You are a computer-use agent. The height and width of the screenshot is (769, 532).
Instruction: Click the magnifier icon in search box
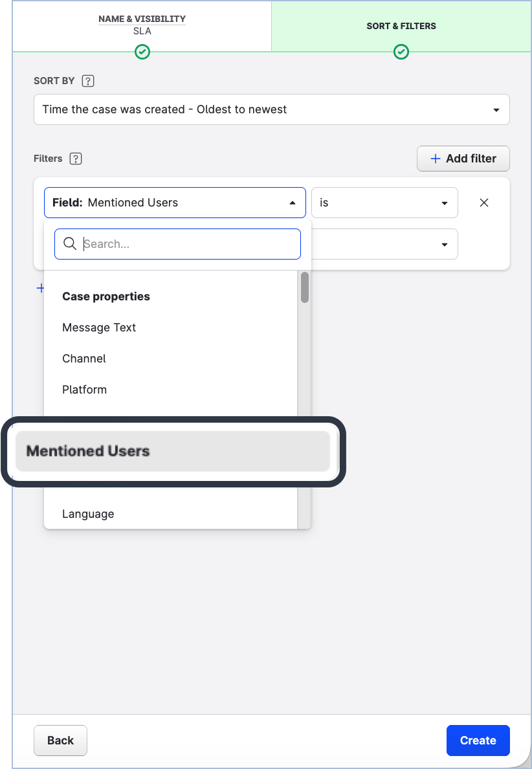70,244
